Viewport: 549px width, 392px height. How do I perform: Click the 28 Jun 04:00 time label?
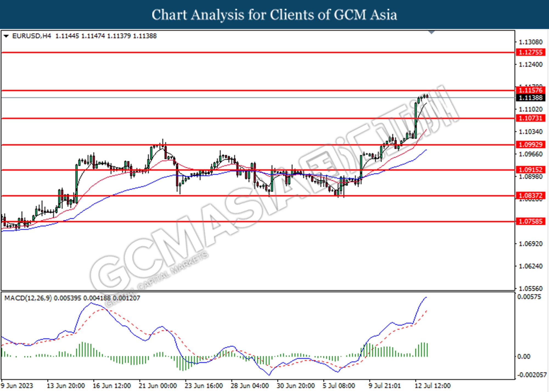pyautogui.click(x=250, y=386)
